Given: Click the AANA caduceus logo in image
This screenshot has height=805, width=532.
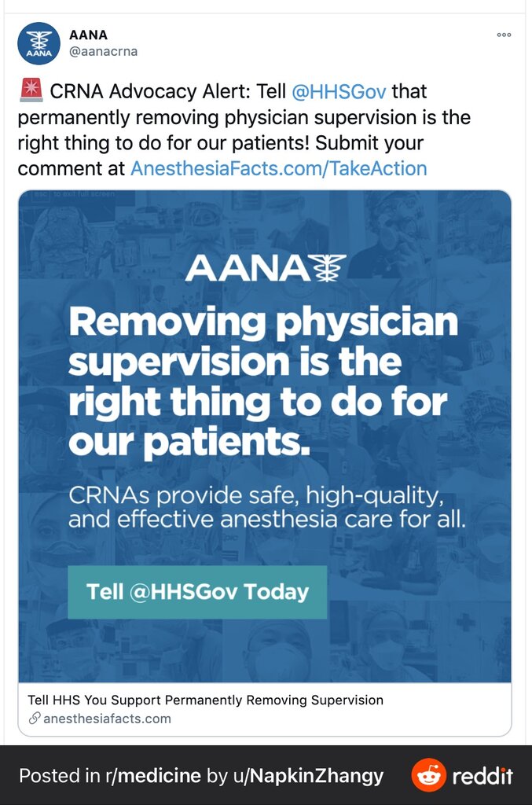Looking at the screenshot, I should tap(330, 268).
